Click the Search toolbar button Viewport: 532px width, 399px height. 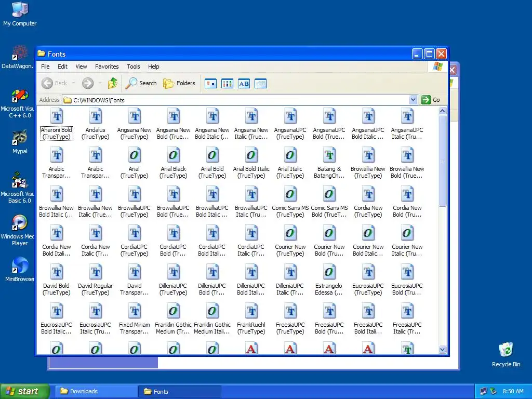141,83
